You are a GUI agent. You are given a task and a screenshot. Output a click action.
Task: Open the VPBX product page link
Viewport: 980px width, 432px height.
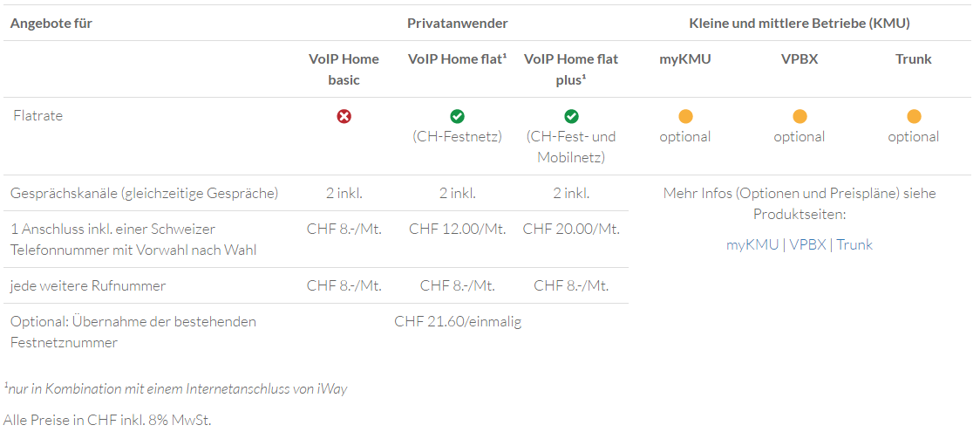click(x=807, y=245)
